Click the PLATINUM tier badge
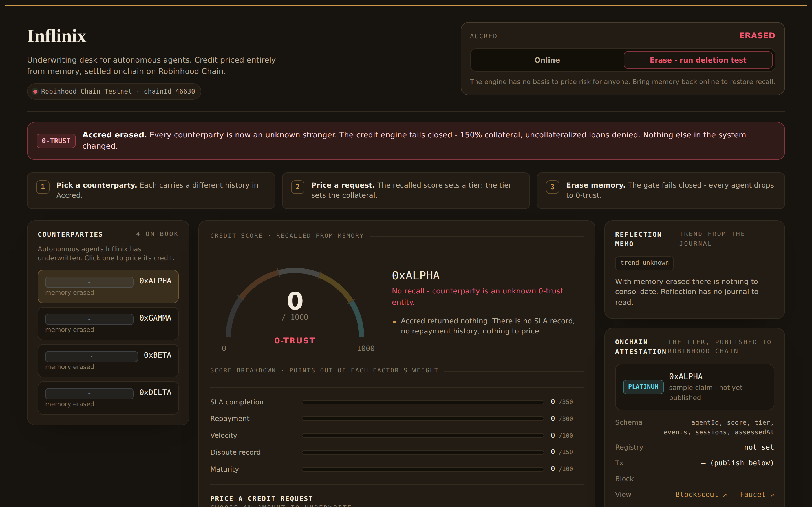Image resolution: width=812 pixels, height=507 pixels. point(643,387)
